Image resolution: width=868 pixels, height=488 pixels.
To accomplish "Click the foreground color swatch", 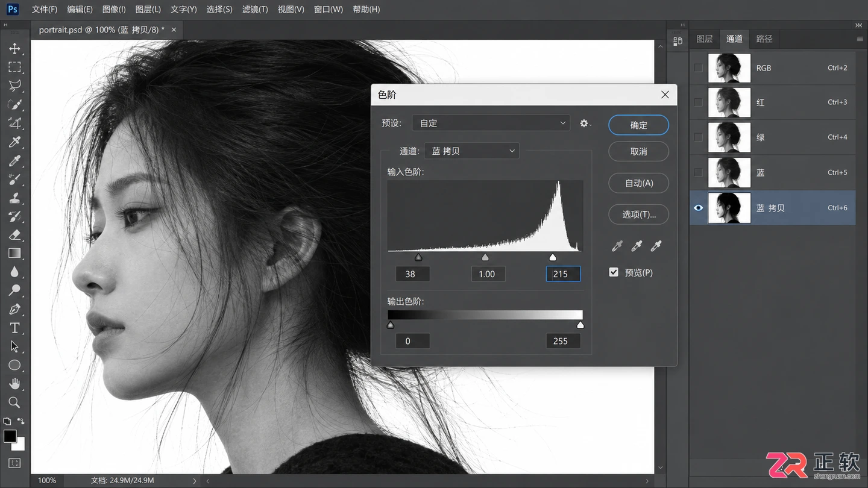I will 10,436.
